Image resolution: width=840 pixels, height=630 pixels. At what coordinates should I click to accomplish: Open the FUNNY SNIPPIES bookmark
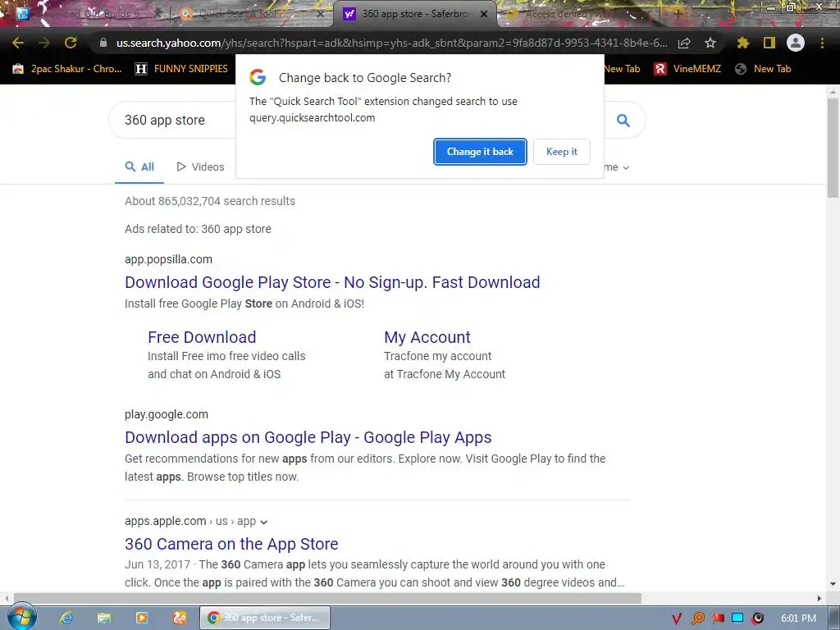181,69
